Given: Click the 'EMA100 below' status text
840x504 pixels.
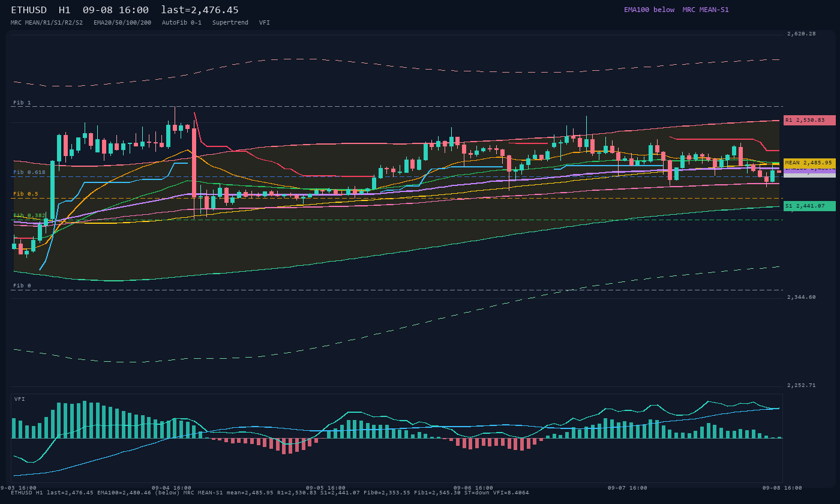Looking at the screenshot, I should [x=649, y=10].
